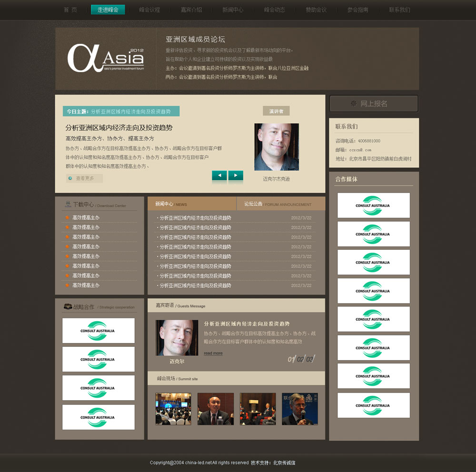Screen dimensions: 476x472
Task: Click the speaker portrait of 迈克尔杰克逊
Action: (x=276, y=147)
